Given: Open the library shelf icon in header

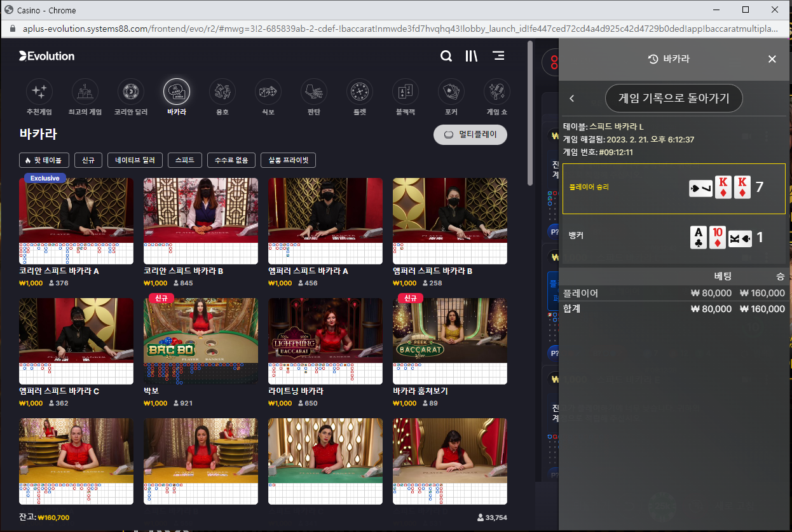Looking at the screenshot, I should [x=472, y=56].
